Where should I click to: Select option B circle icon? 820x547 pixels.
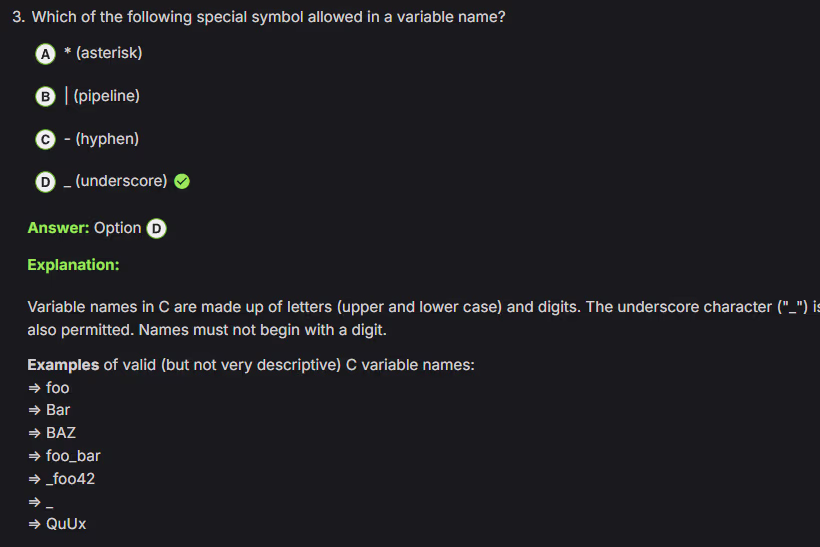(45, 96)
